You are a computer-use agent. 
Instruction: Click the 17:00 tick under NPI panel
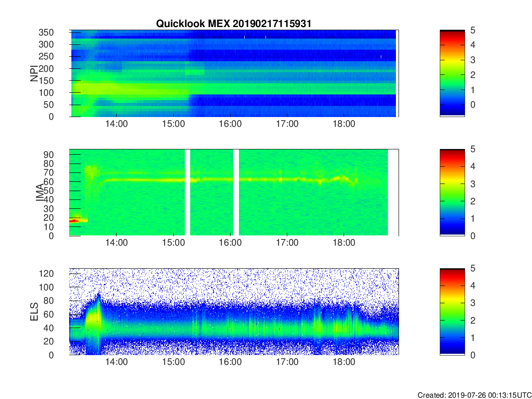tap(287, 124)
